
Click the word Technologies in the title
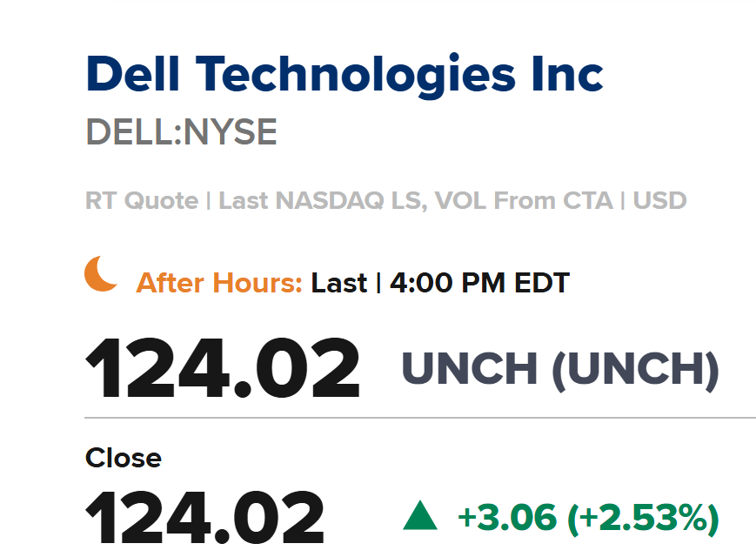[x=356, y=75]
